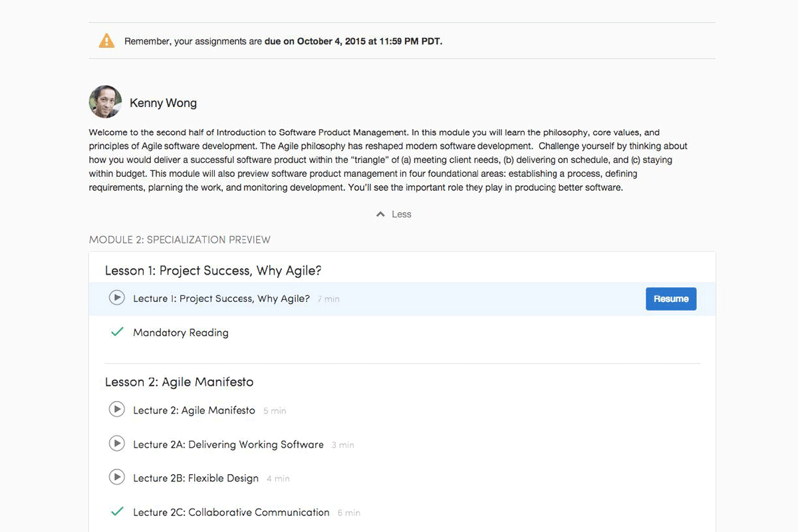Open Lecture 1: Project Success, Why Agile?
This screenshot has height=532, width=798.
[x=221, y=299]
